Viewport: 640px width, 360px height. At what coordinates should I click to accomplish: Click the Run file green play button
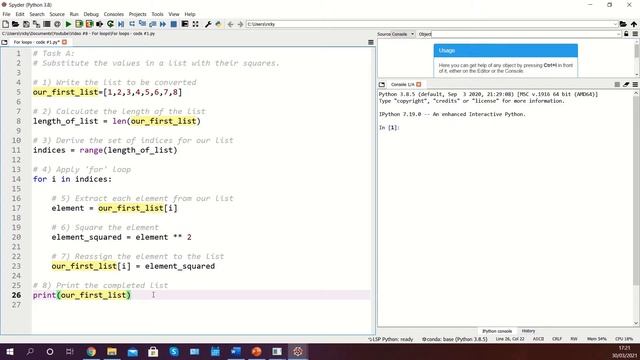pos(69,24)
